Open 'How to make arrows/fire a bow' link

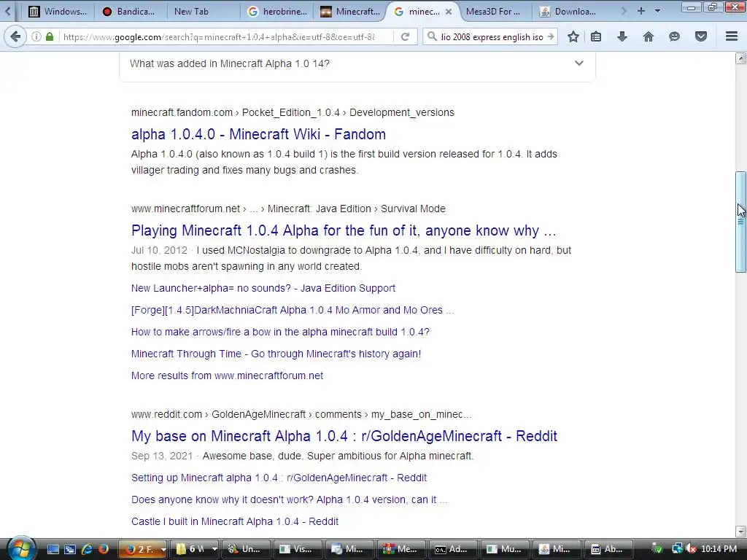[280, 332]
